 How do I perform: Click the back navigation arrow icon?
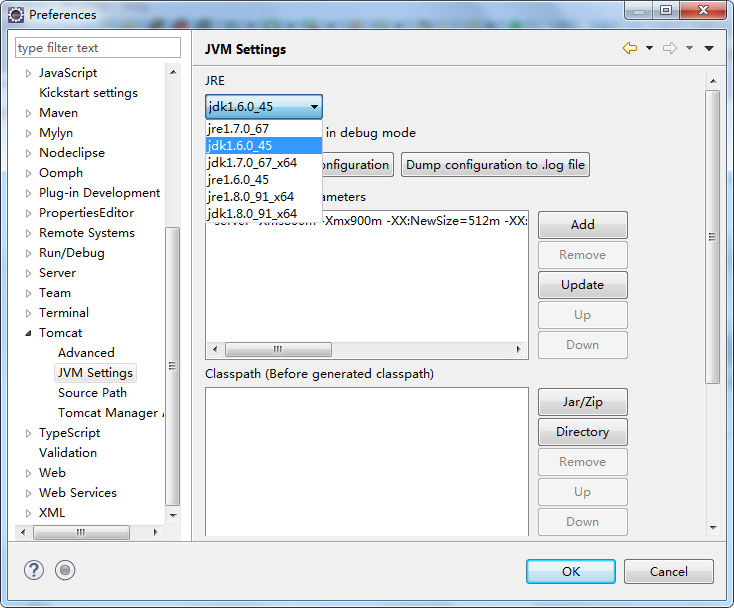[630, 48]
